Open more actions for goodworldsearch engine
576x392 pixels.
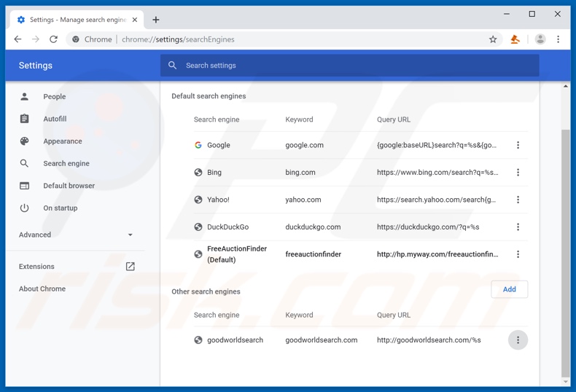pos(518,340)
